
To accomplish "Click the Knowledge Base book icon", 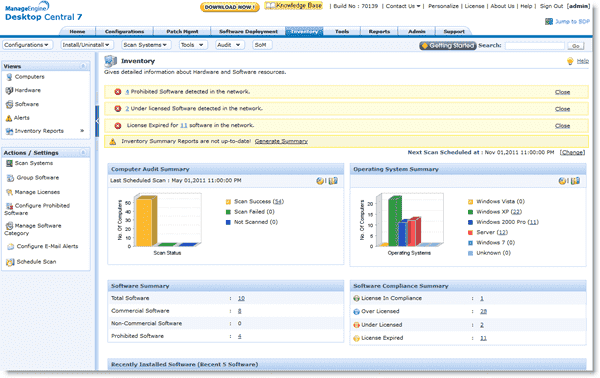I will (271, 5).
